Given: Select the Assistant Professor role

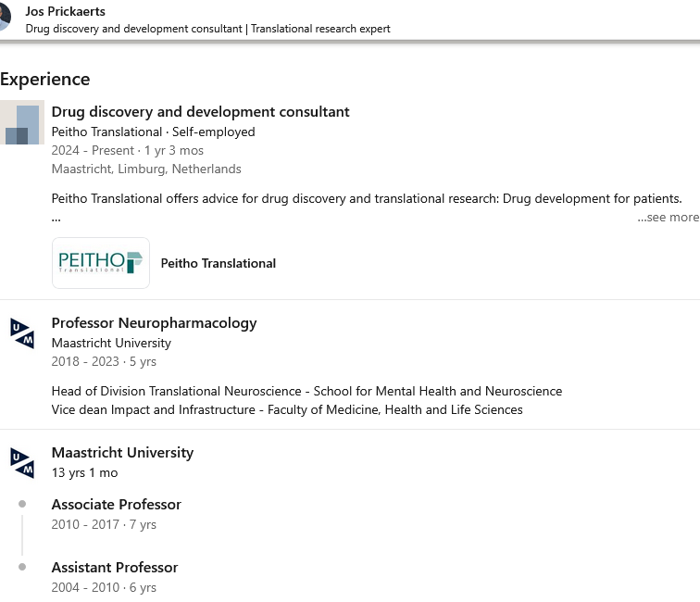Looking at the screenshot, I should pyautogui.click(x=115, y=568).
